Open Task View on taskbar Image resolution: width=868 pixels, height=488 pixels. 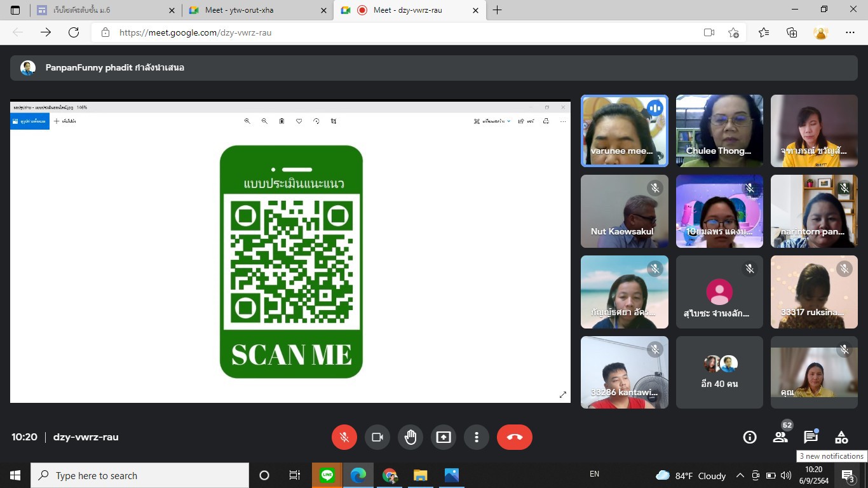click(x=295, y=475)
